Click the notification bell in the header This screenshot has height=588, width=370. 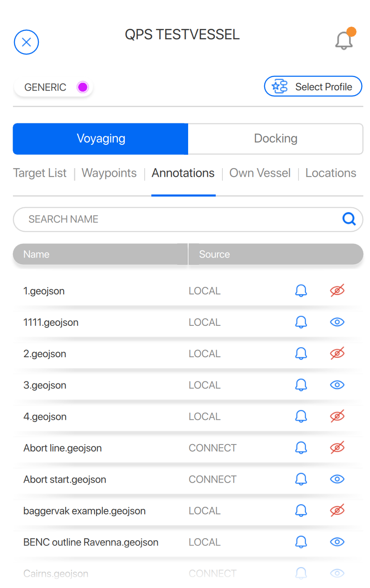(x=344, y=41)
